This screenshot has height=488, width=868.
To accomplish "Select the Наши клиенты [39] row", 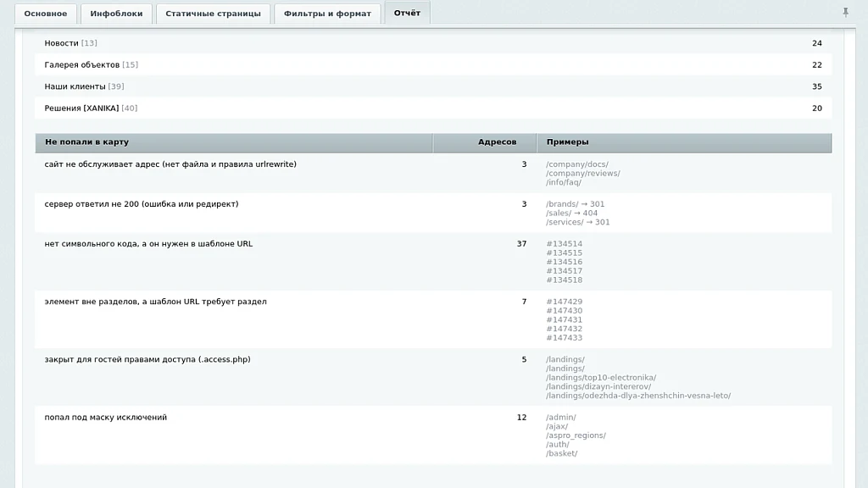I will (x=433, y=86).
